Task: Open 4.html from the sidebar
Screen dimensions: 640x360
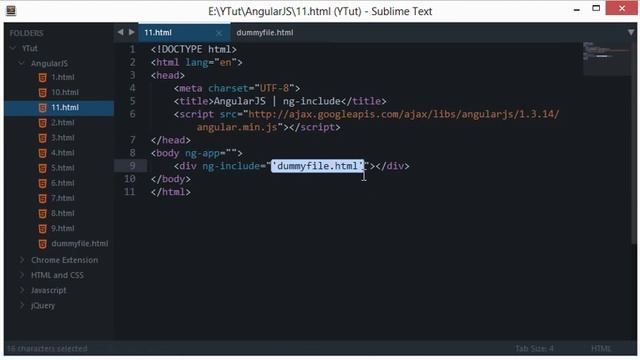Action: (63, 153)
